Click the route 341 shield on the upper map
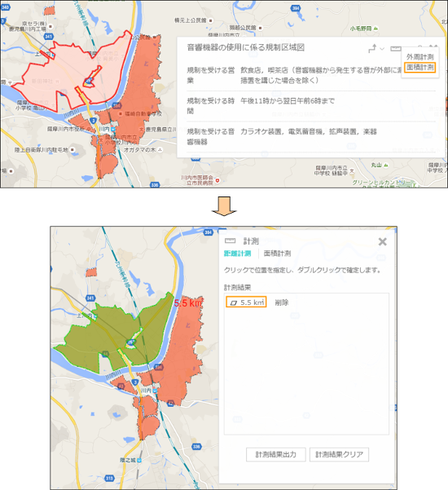This screenshot has width=448, height=490. (x=48, y=36)
